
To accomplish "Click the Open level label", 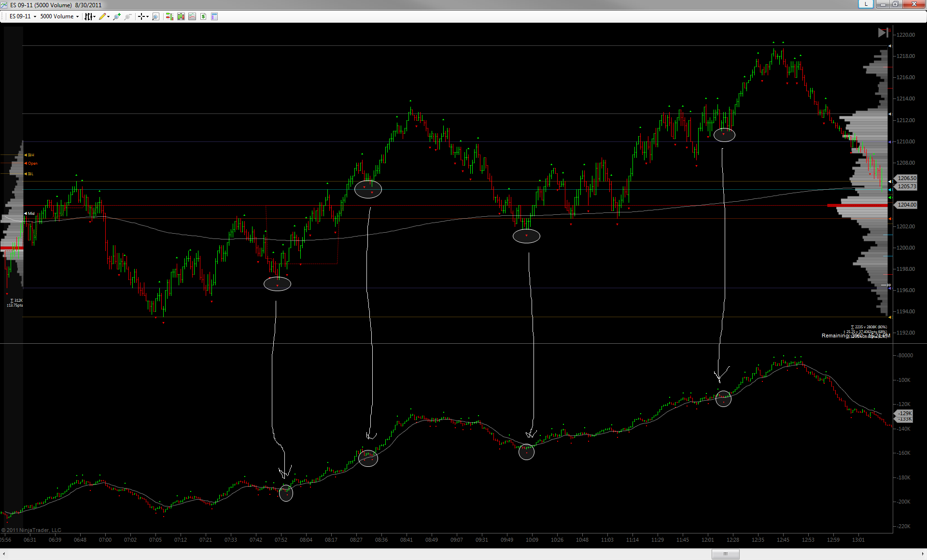I will (x=31, y=163).
